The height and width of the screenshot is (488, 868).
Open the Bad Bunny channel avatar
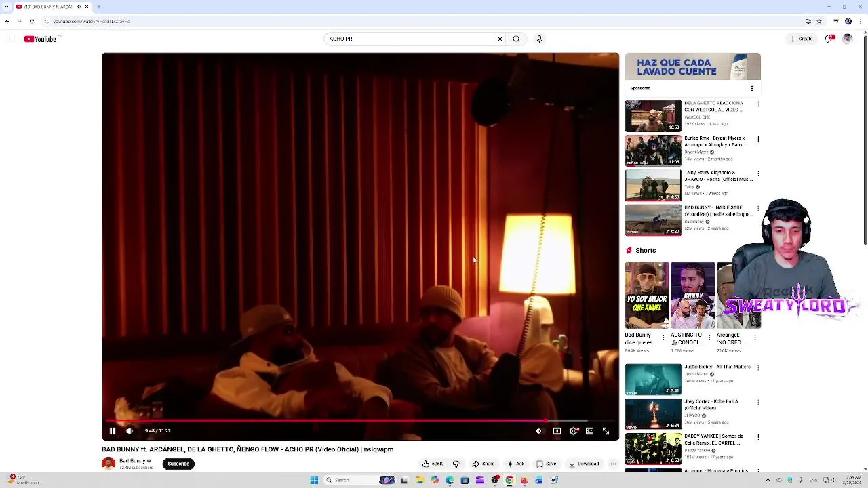pyautogui.click(x=108, y=464)
